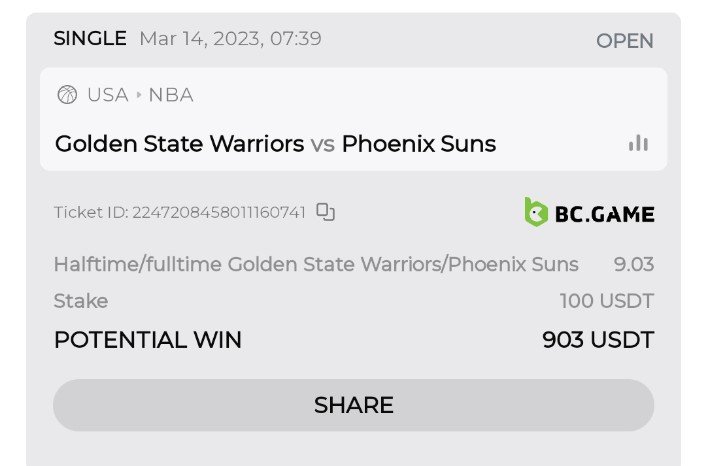Select the USA country label
This screenshot has width=706, height=466.
click(107, 95)
